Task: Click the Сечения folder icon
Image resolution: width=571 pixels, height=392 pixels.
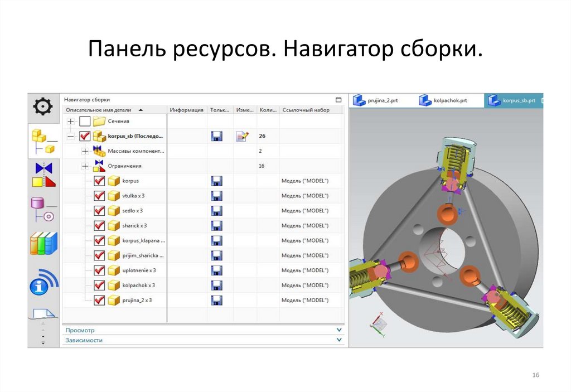Action: point(99,121)
